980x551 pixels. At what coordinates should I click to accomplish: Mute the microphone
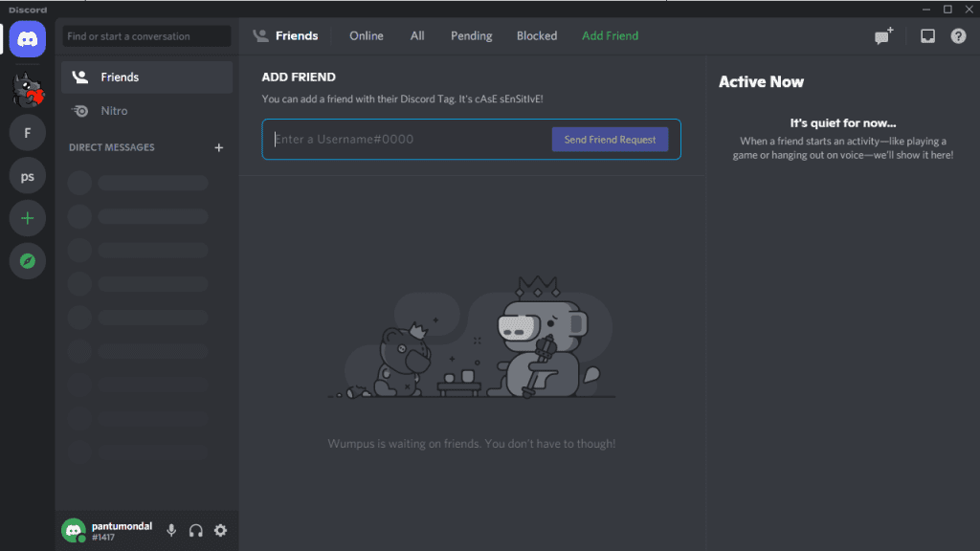(171, 530)
